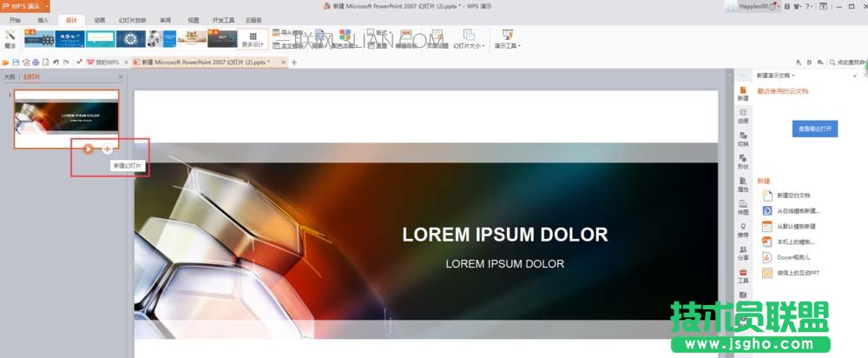Switch to the 我的WPS document tab

tap(103, 63)
